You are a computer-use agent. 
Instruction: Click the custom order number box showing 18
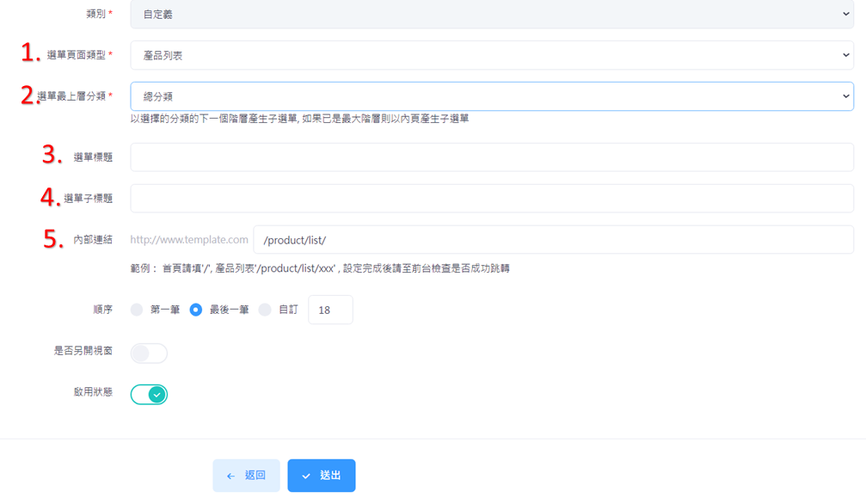(x=330, y=310)
